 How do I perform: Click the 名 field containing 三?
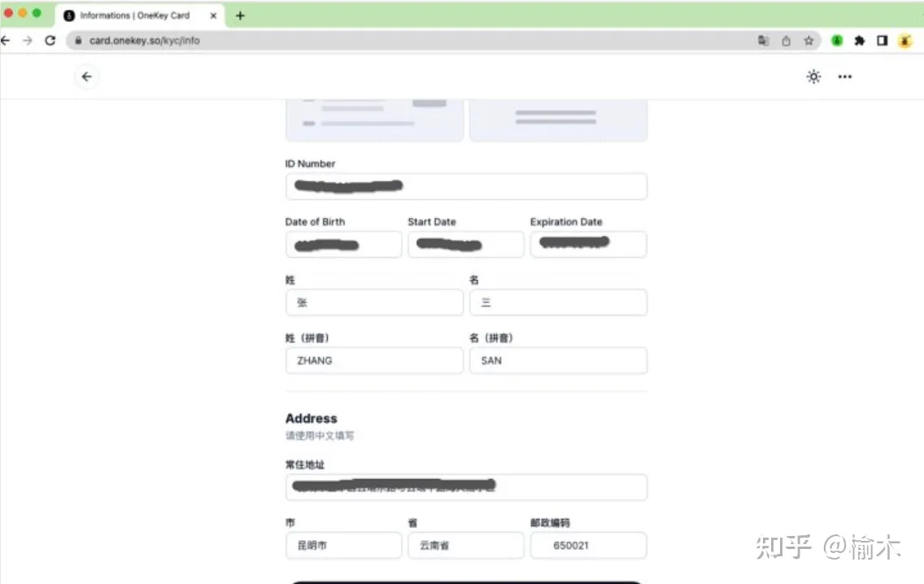pyautogui.click(x=558, y=303)
